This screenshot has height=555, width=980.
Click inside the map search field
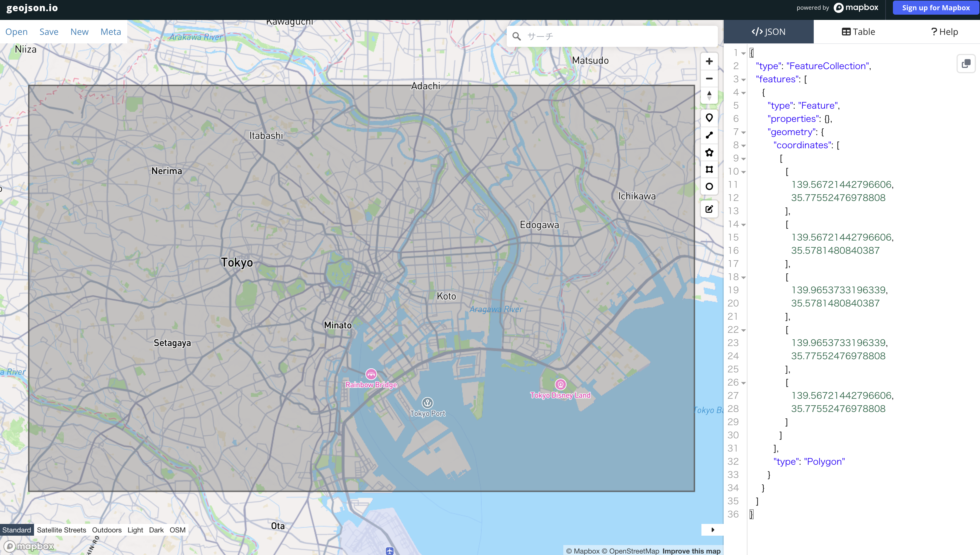610,36
